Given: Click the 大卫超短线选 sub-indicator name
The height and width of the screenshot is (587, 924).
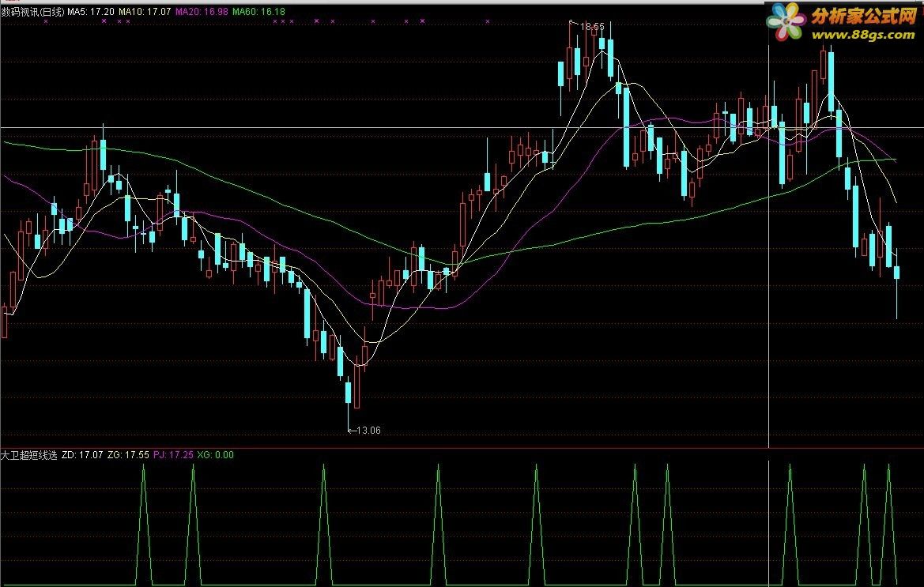Looking at the screenshot, I should point(29,455).
